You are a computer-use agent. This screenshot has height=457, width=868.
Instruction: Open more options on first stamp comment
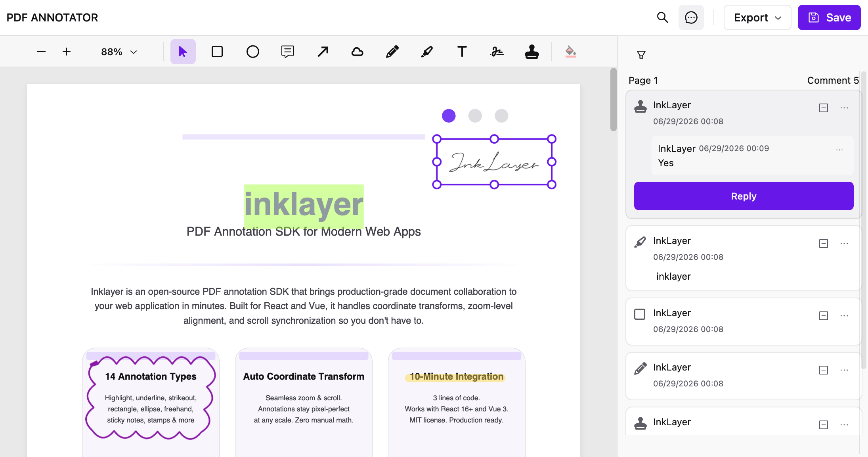[844, 108]
